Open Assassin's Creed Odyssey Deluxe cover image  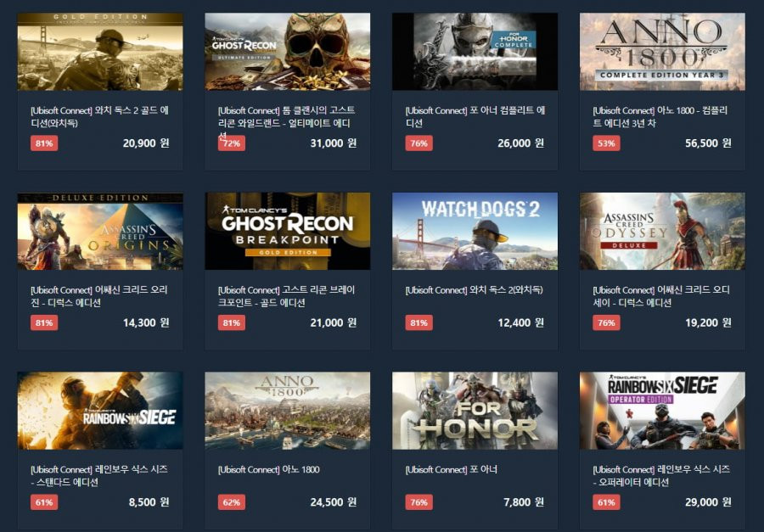662,232
